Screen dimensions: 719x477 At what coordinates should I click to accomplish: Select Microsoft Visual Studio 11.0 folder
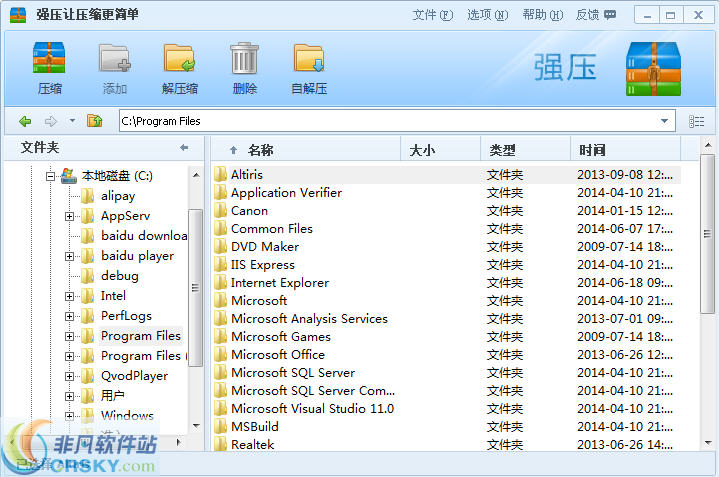312,409
